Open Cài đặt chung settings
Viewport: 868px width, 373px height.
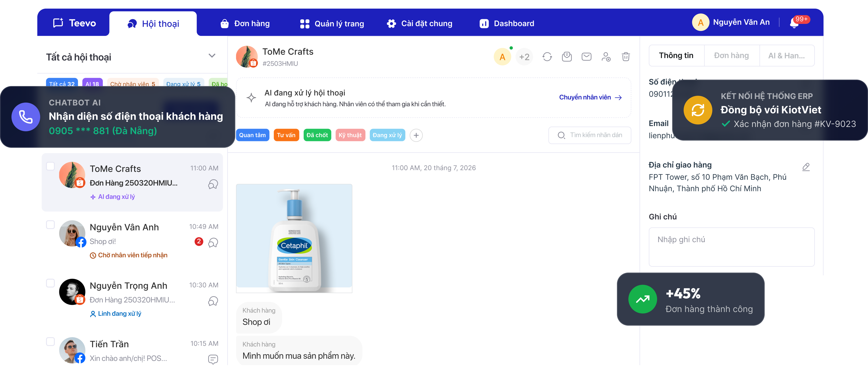[x=419, y=23]
